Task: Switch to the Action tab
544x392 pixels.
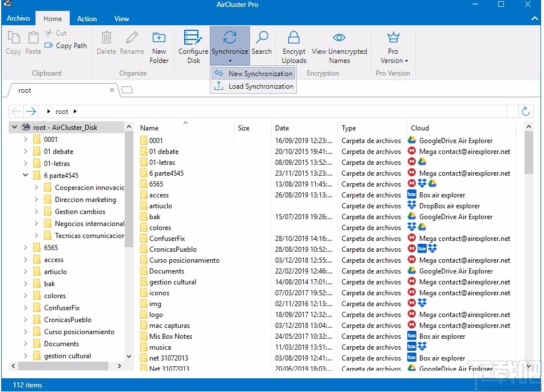Action: [86, 18]
